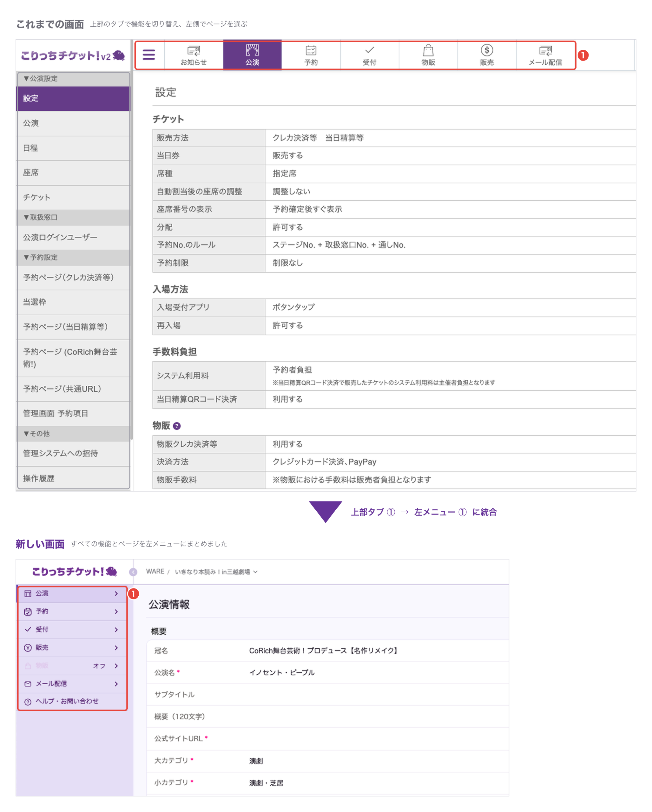This screenshot has height=812, width=652.
Task: Select the 公演 tab in the top bar
Action: (x=252, y=56)
